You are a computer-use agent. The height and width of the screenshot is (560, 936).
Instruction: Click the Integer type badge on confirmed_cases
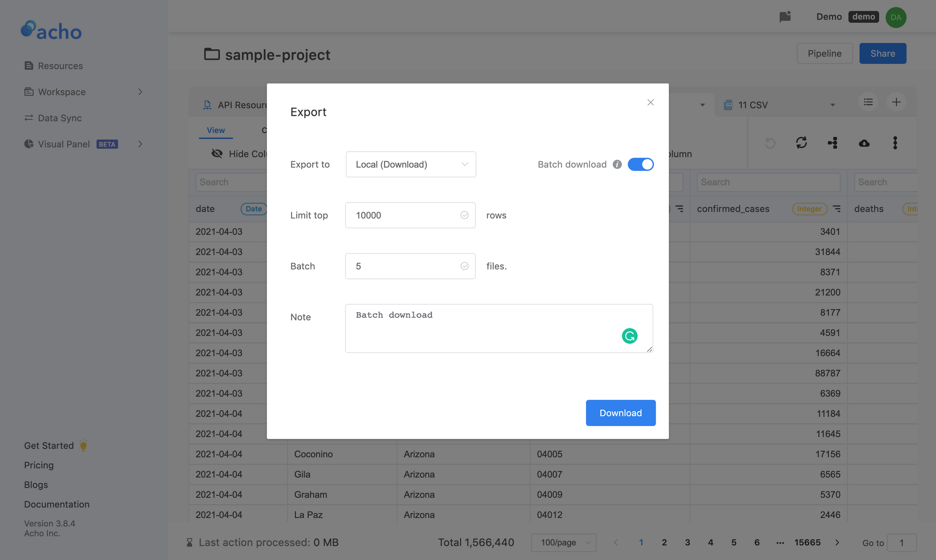tap(810, 209)
